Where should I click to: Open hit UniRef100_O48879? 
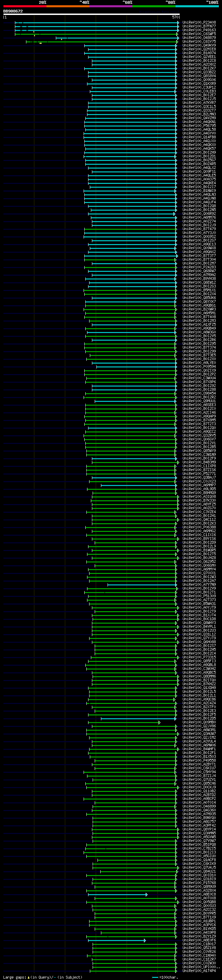199,38
